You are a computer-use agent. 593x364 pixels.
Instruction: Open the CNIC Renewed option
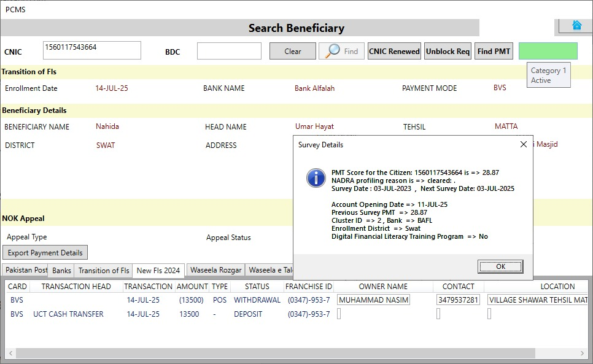point(394,51)
